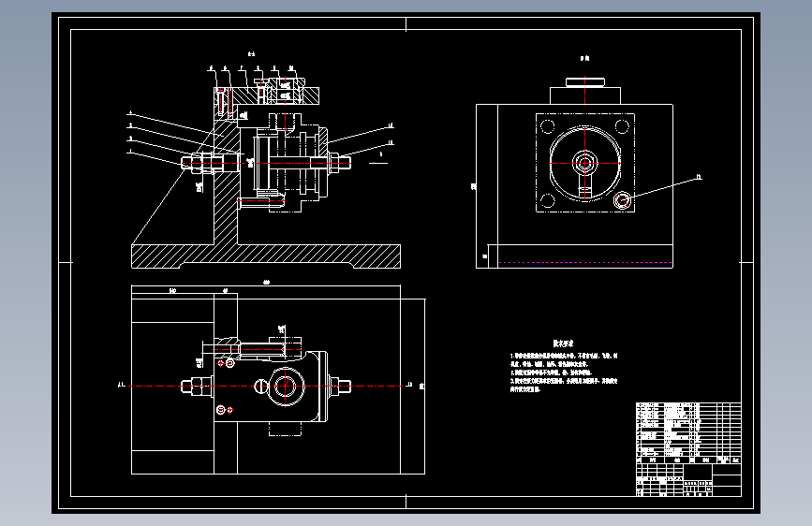The width and height of the screenshot is (812, 526).
Task: Click the central bore circle in plan view
Action: point(286,387)
